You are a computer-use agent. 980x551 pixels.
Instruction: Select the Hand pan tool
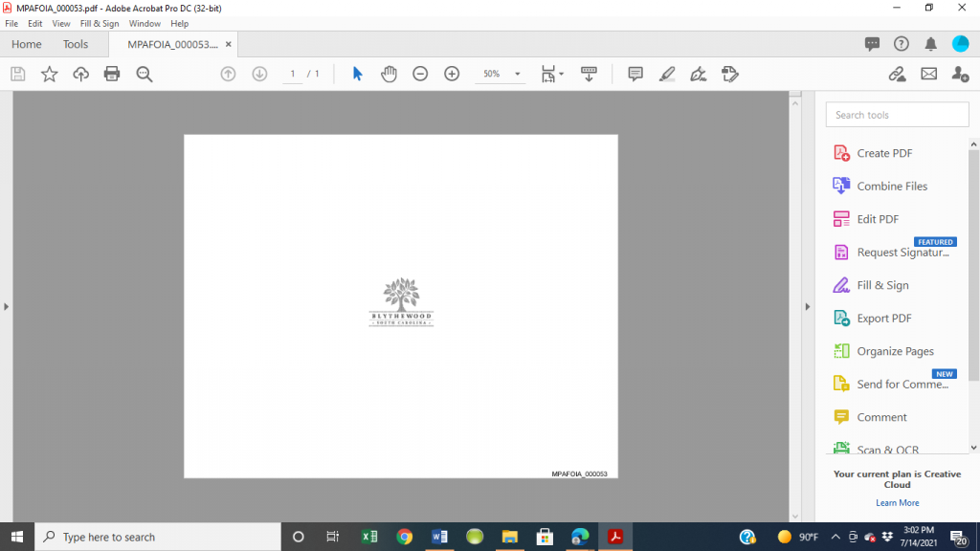389,74
